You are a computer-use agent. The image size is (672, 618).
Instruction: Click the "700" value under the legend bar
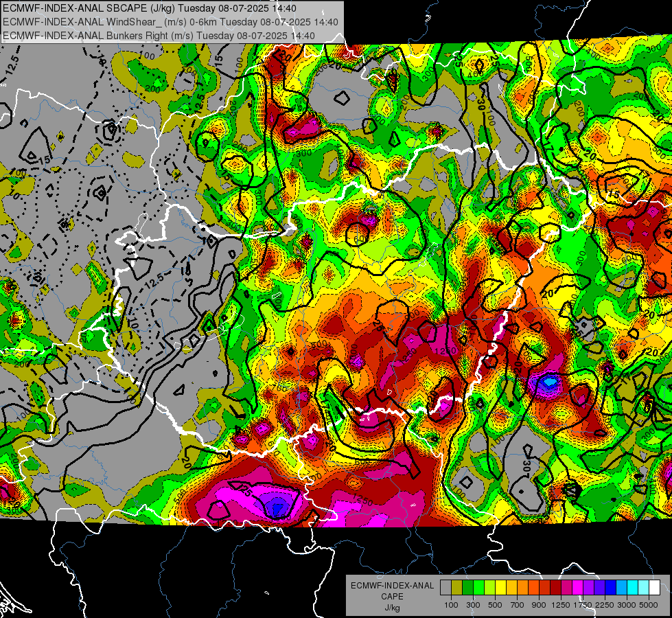(518, 605)
